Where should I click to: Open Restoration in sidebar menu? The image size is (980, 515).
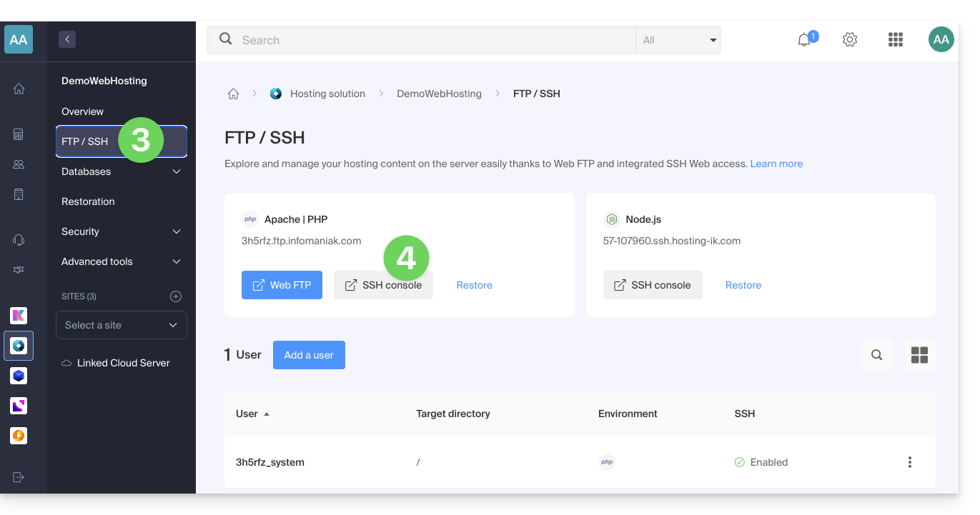tap(88, 201)
